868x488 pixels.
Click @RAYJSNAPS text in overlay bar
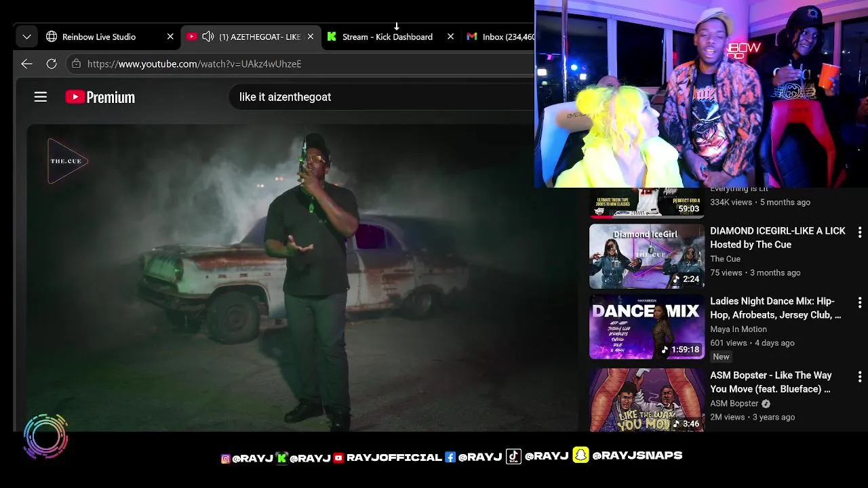(x=637, y=455)
